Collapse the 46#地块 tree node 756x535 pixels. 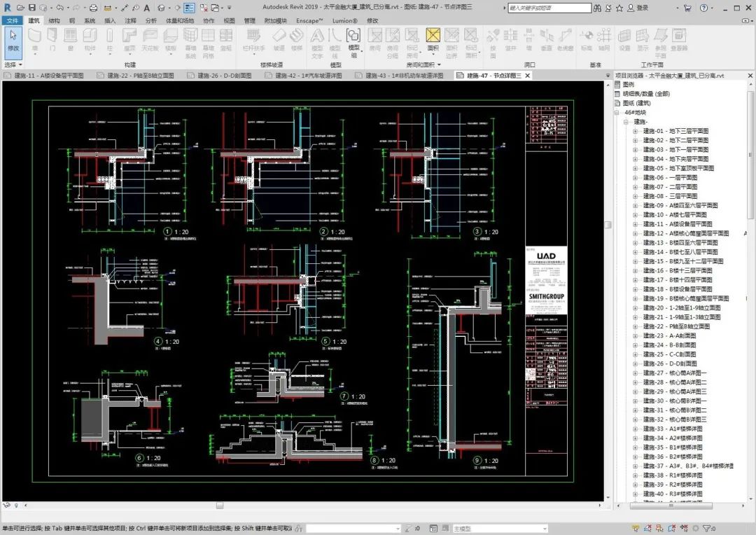pos(617,113)
